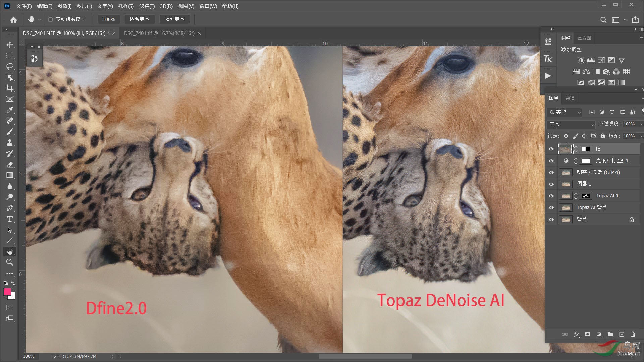Toggle visibility of 图层 1 layer
Image resolution: width=644 pixels, height=362 pixels.
tap(551, 184)
